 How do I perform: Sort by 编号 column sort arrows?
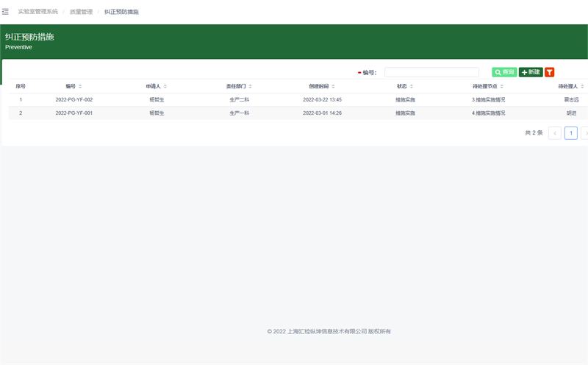(80, 87)
